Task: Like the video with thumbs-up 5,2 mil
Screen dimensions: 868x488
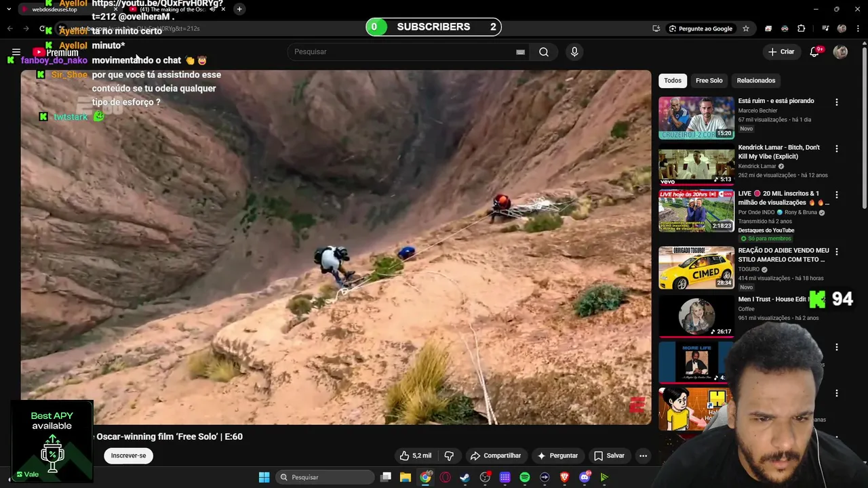Action: pyautogui.click(x=415, y=455)
